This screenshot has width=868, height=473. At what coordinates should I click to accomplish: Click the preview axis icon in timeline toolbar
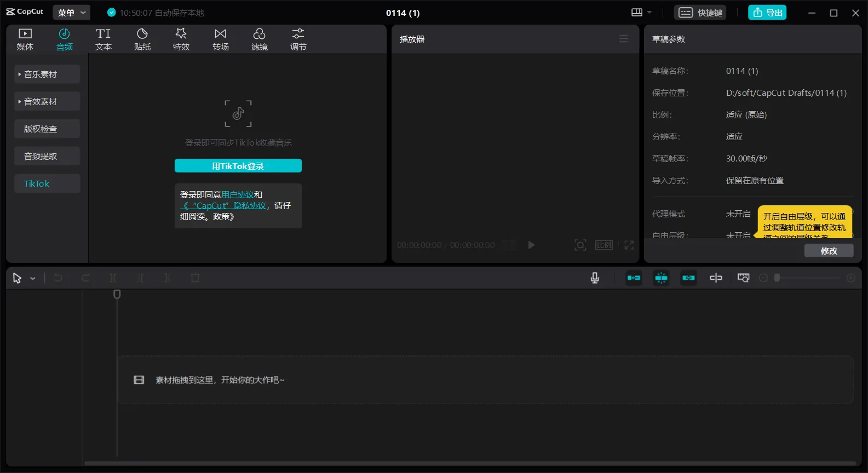pos(716,278)
